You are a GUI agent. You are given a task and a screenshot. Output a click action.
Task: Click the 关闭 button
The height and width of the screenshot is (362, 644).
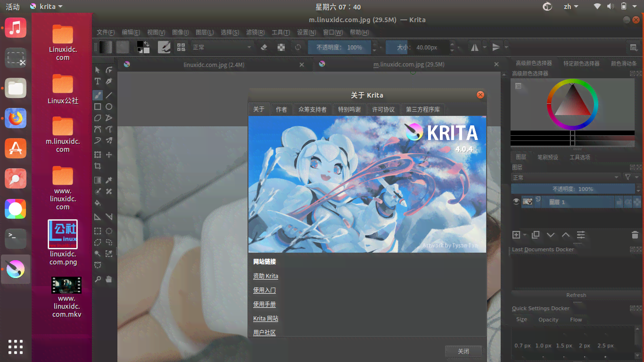[x=463, y=351]
